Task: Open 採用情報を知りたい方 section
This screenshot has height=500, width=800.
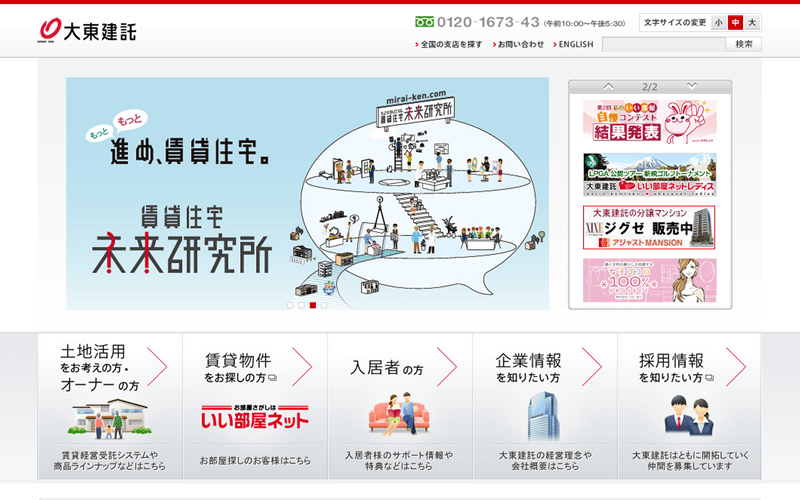Action: [689, 407]
